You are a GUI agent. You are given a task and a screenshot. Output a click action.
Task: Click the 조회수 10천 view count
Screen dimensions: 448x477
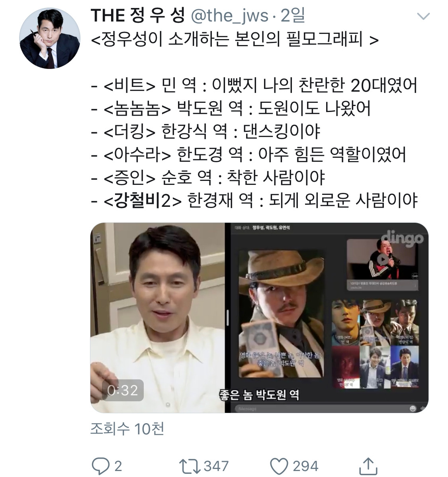click(127, 429)
